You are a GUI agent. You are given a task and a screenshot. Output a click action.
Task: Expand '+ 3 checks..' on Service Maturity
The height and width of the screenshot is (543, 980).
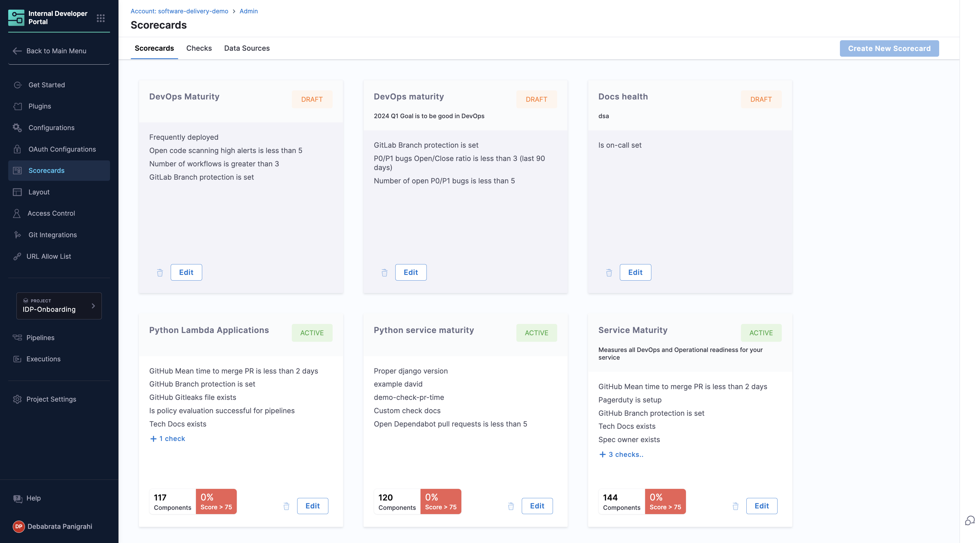coord(621,454)
